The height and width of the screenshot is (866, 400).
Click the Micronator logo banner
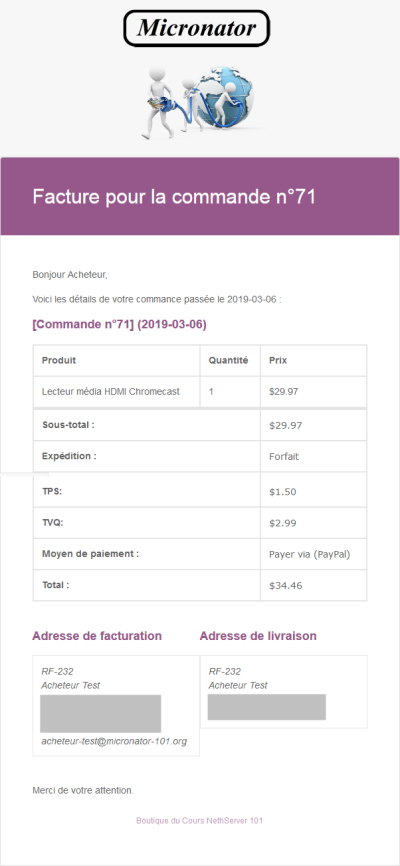[197, 28]
